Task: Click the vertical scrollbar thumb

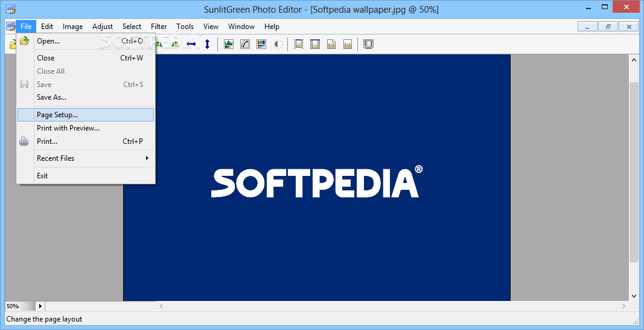Action: (633, 172)
